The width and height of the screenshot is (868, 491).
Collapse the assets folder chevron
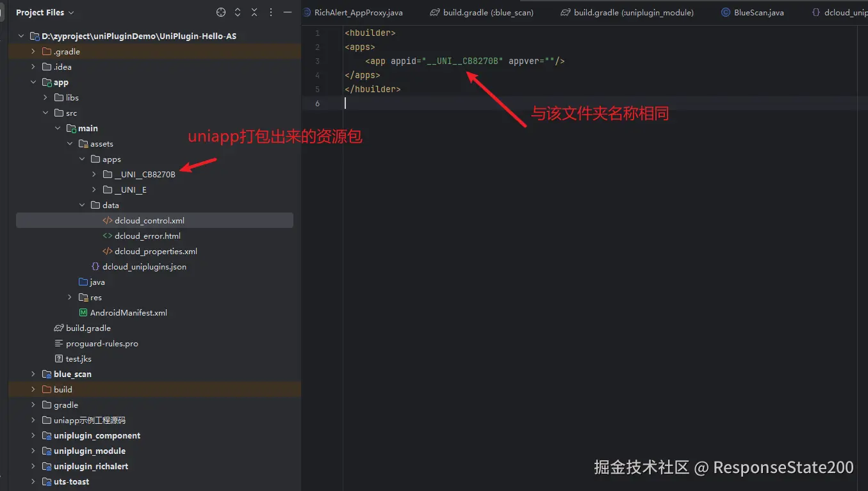[x=70, y=143]
